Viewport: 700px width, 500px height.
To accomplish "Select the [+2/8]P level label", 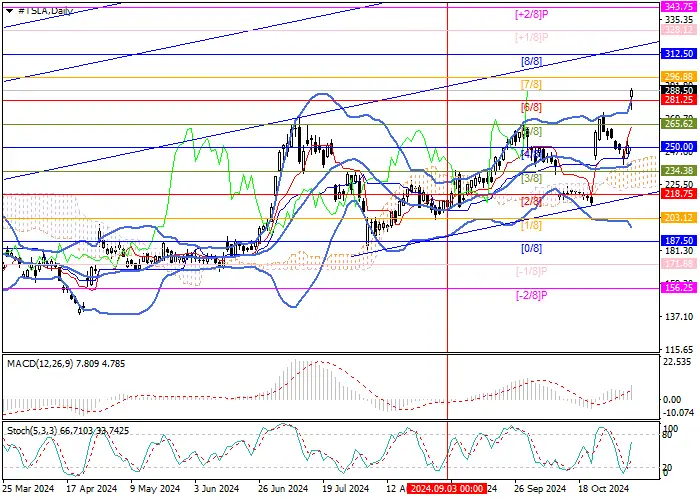I will pos(531,14).
